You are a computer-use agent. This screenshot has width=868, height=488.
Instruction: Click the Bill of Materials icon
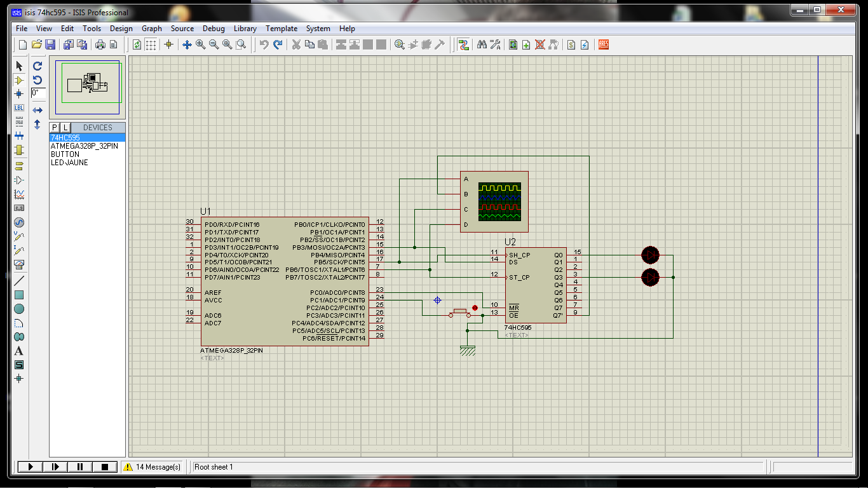click(571, 44)
